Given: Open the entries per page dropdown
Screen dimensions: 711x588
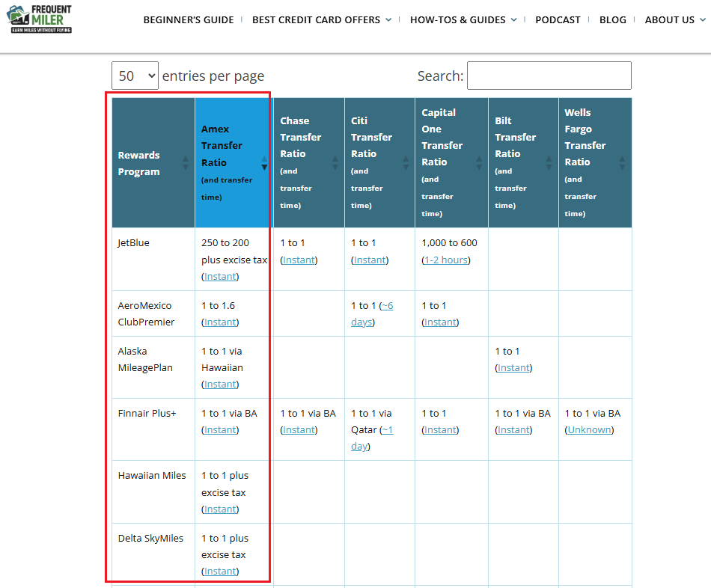Looking at the screenshot, I should tap(135, 76).
